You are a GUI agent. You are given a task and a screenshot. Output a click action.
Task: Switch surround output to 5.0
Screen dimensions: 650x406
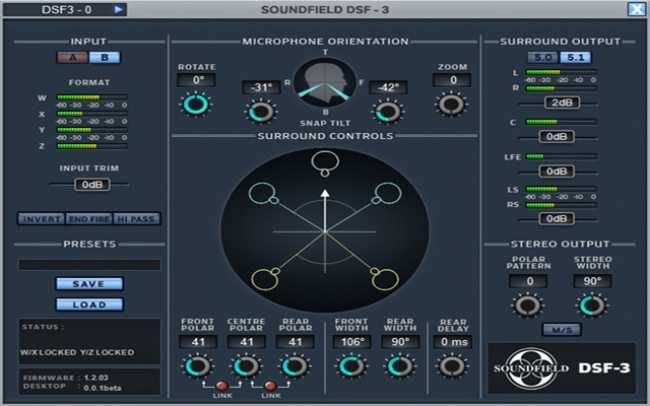pos(543,57)
